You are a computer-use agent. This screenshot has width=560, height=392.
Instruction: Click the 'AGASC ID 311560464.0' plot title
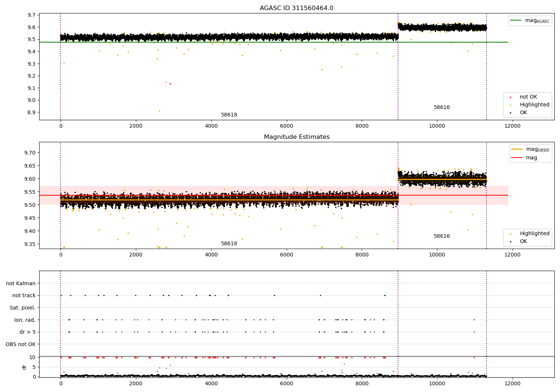296,8
